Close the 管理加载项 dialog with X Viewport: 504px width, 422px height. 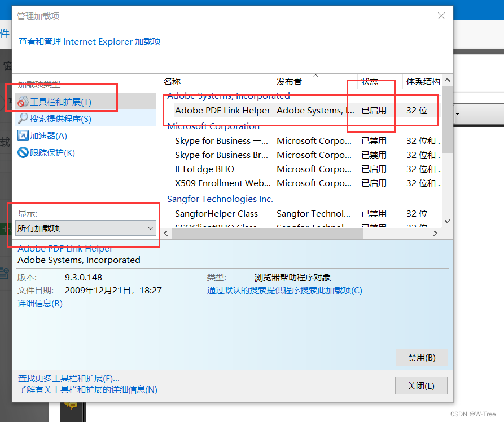441,16
